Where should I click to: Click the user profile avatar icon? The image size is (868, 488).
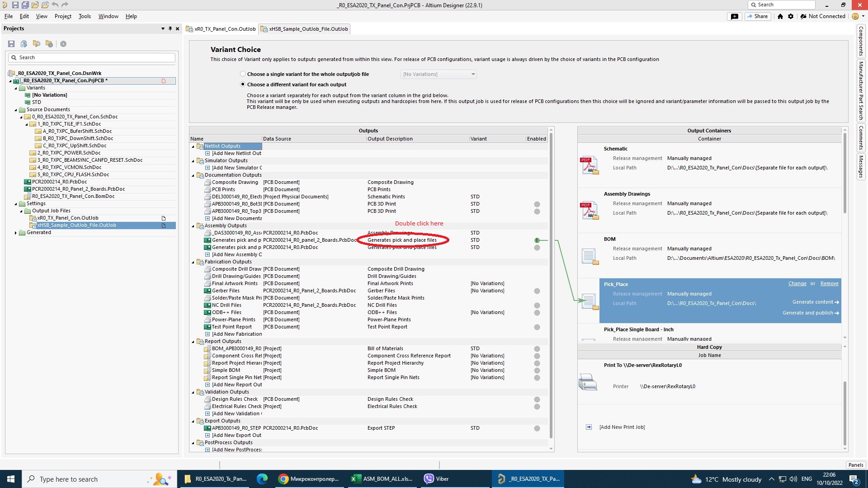(x=855, y=16)
